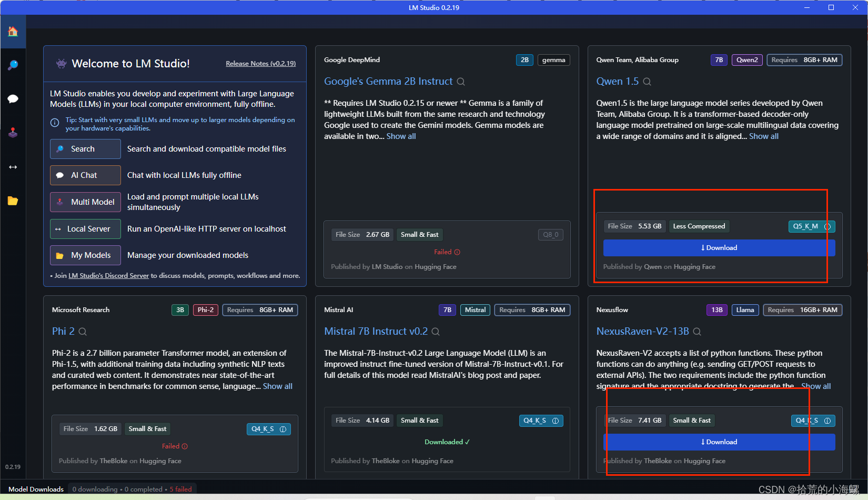868x500 pixels.
Task: Open the Search magnifier sidebar icon
Action: click(x=13, y=65)
